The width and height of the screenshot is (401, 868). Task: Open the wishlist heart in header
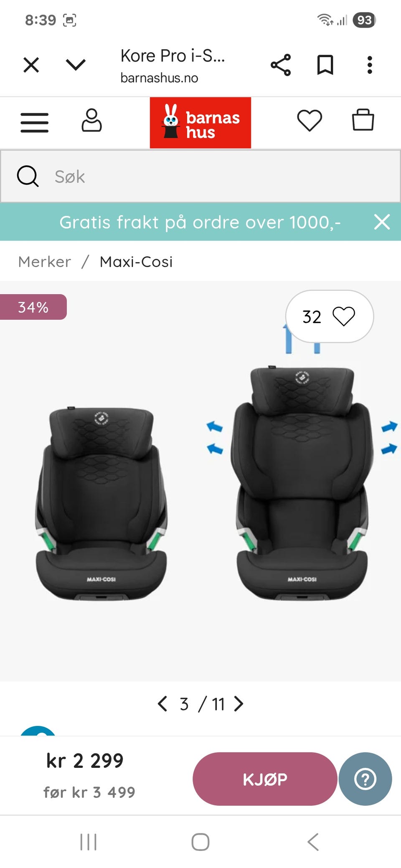tap(310, 121)
